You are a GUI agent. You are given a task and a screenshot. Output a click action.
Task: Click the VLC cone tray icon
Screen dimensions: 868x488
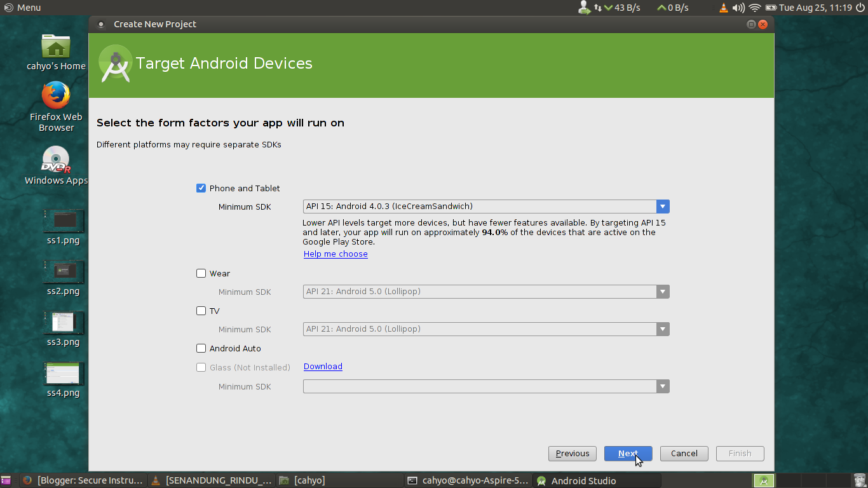pyautogui.click(x=723, y=8)
